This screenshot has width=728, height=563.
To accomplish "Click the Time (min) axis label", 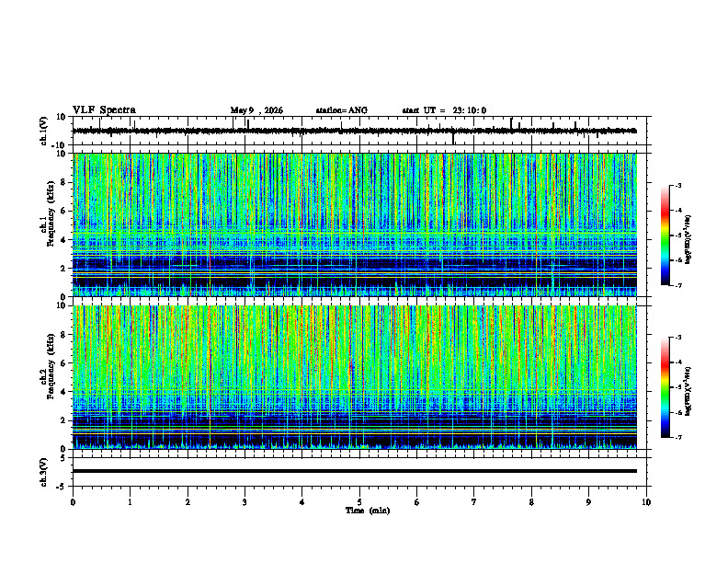I will tap(368, 511).
